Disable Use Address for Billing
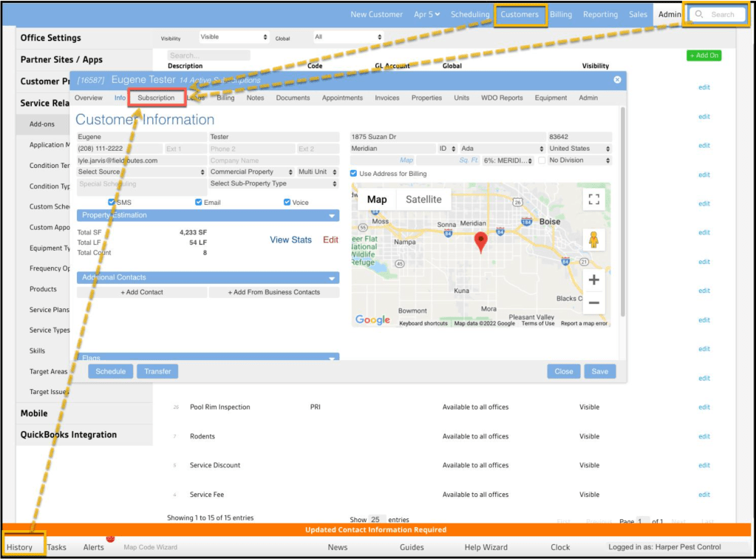Viewport: 756px width, 559px height. (x=355, y=174)
